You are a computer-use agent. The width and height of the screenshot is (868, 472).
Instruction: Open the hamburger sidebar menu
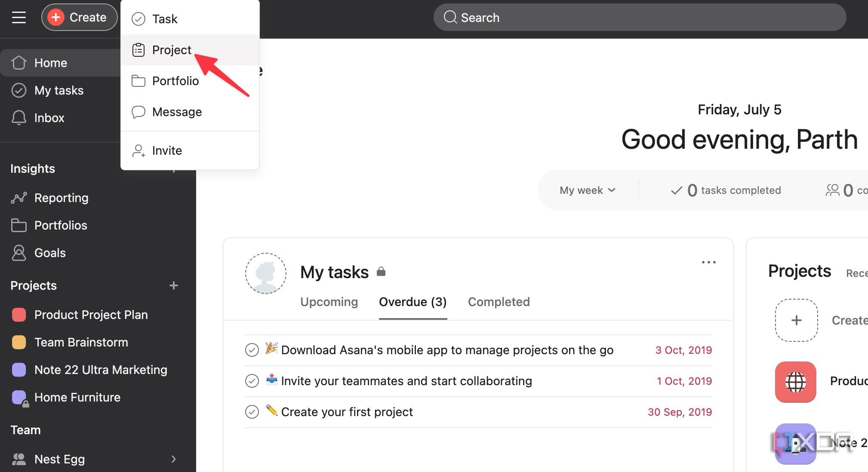19,17
